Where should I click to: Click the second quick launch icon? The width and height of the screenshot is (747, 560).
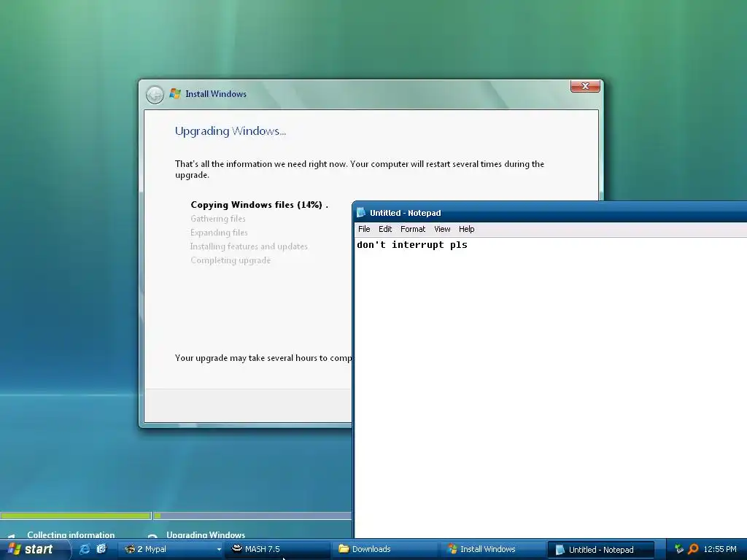point(101,549)
